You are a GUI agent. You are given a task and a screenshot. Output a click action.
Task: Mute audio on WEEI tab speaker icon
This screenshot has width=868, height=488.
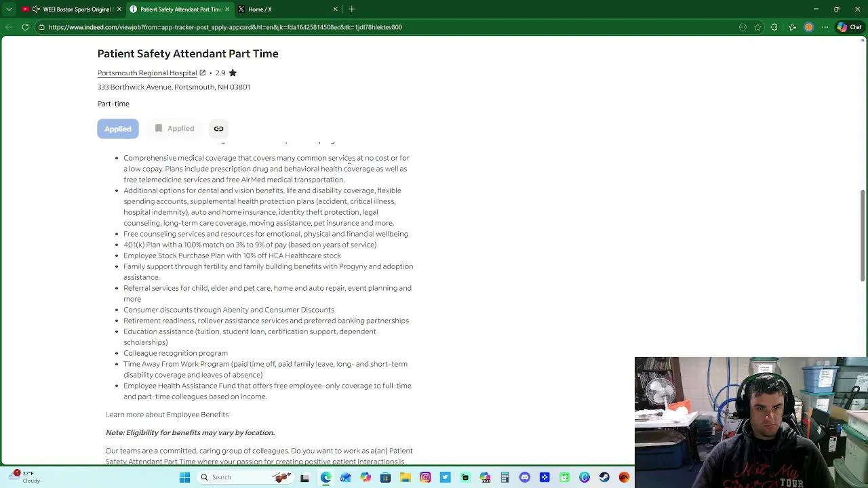tap(36, 9)
